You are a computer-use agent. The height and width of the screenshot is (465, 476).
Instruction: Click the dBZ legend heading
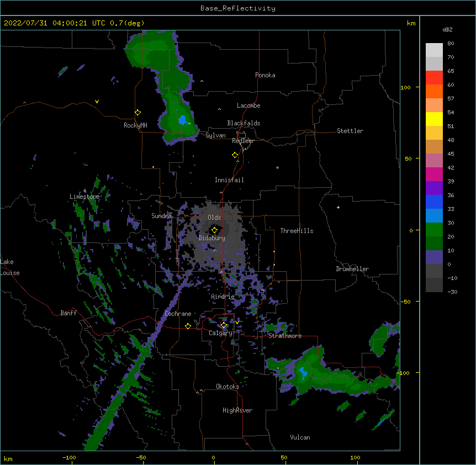[447, 30]
